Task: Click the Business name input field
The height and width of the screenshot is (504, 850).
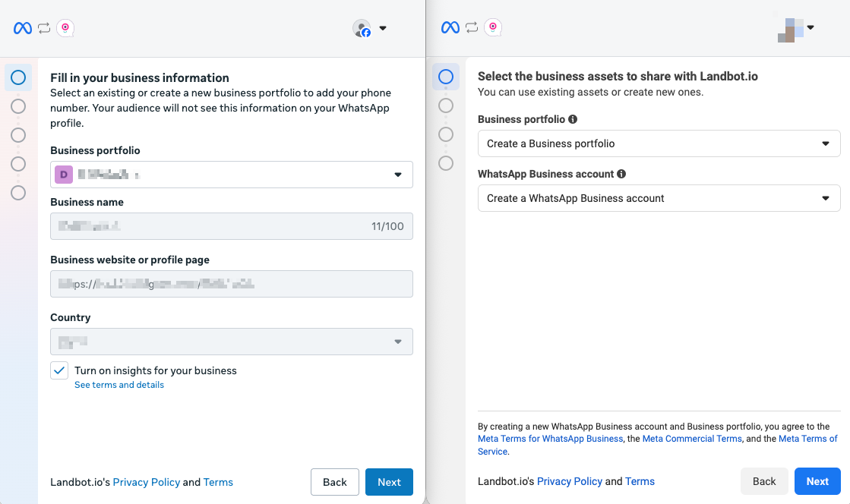Action: coord(232,226)
